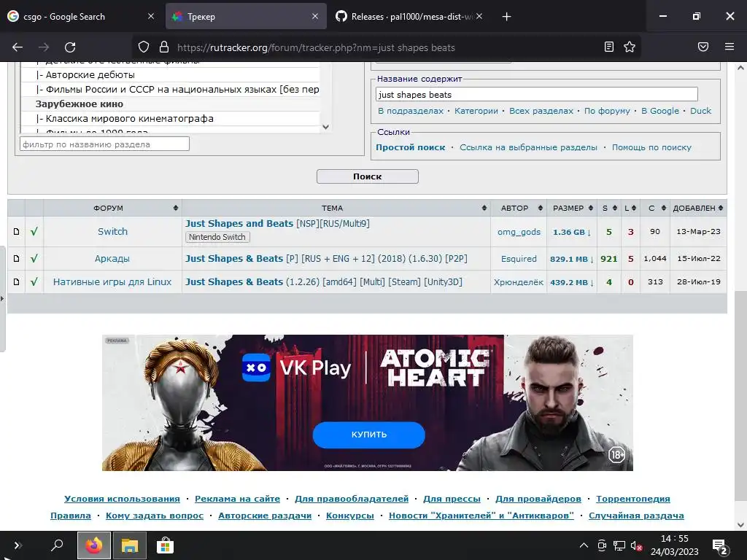
Task: Open 'Нативные игры для Linux' forum link
Action: 112,282
